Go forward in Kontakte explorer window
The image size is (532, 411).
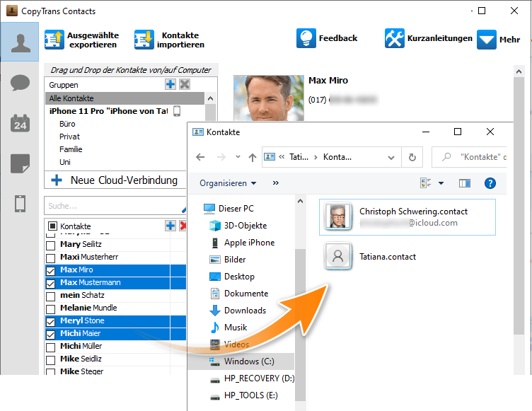click(x=221, y=157)
